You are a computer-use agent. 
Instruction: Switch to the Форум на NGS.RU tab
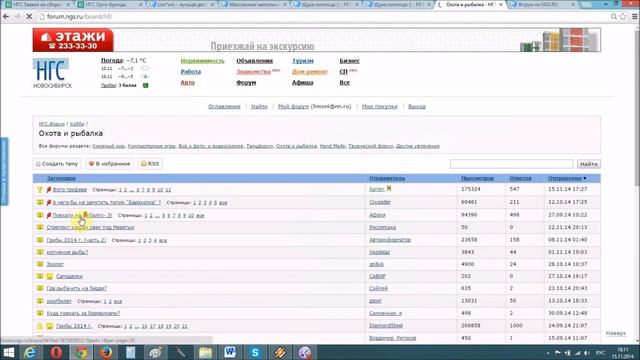pos(543,4)
